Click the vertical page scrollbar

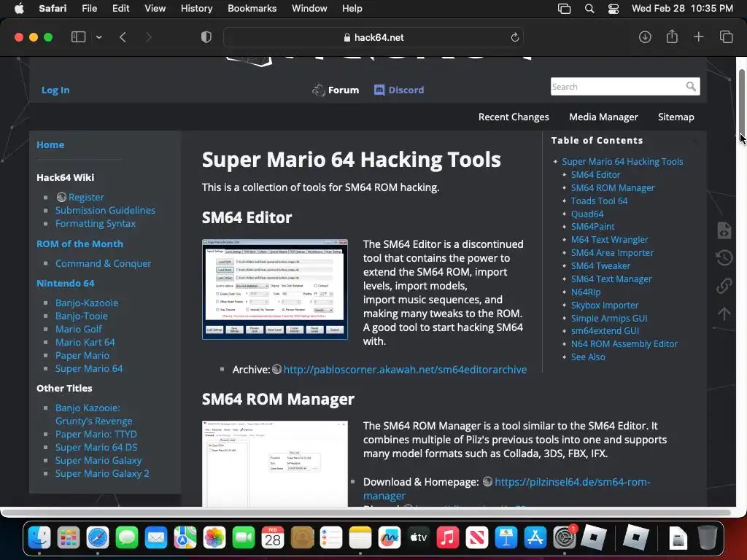point(741,105)
